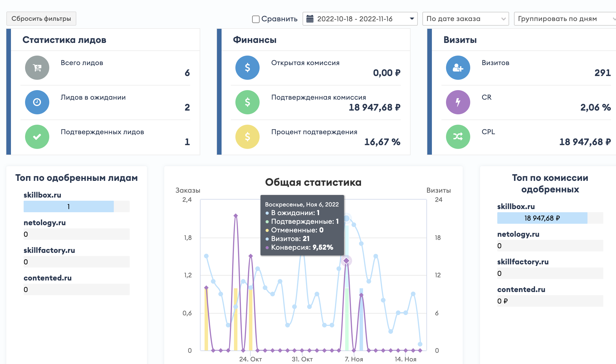Click the gray cart icon for Всего лидов

pyautogui.click(x=37, y=68)
